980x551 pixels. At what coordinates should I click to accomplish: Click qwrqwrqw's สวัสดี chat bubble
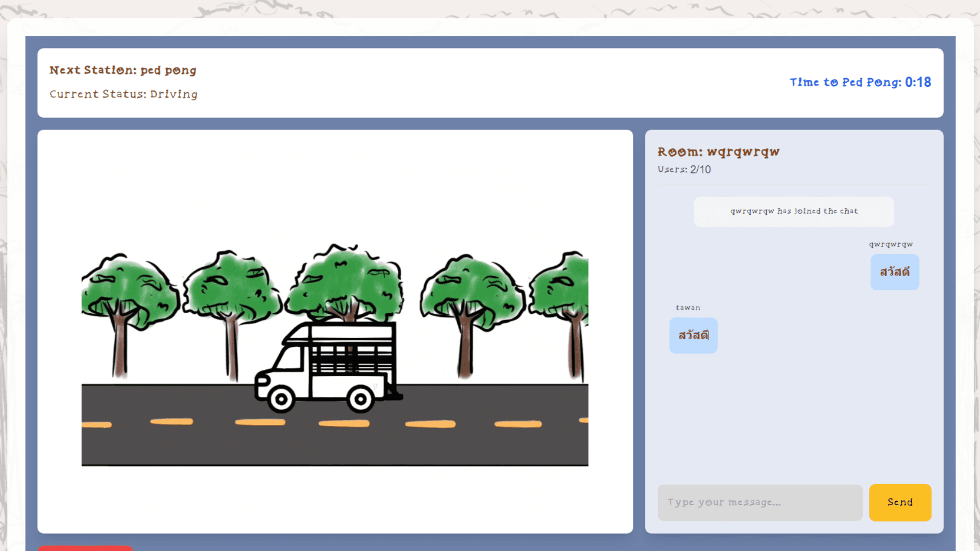click(x=894, y=272)
